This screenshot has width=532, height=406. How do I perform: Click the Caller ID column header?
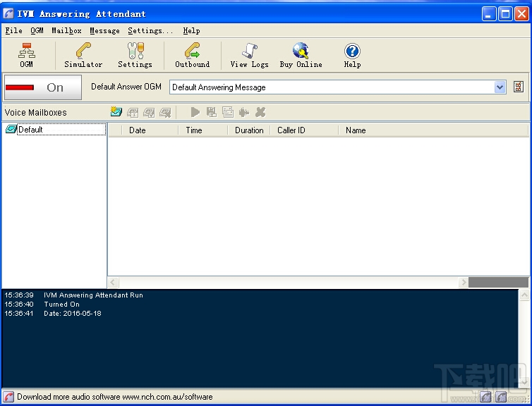[291, 130]
